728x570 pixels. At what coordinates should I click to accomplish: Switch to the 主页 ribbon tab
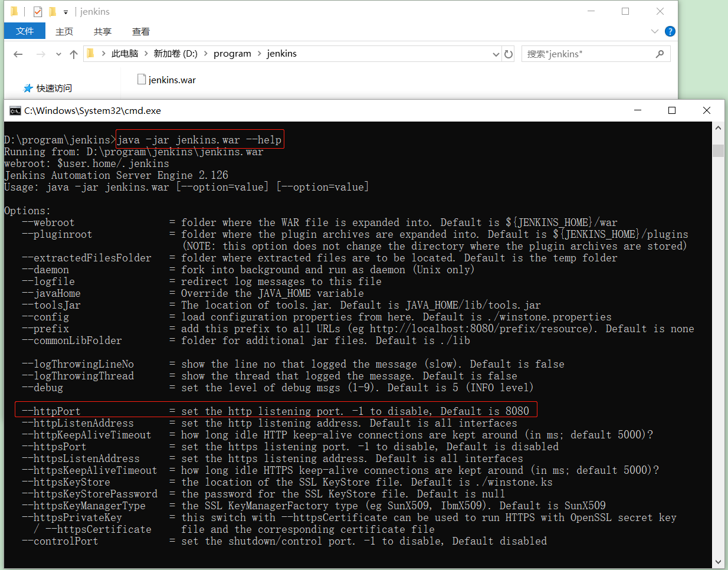point(64,31)
